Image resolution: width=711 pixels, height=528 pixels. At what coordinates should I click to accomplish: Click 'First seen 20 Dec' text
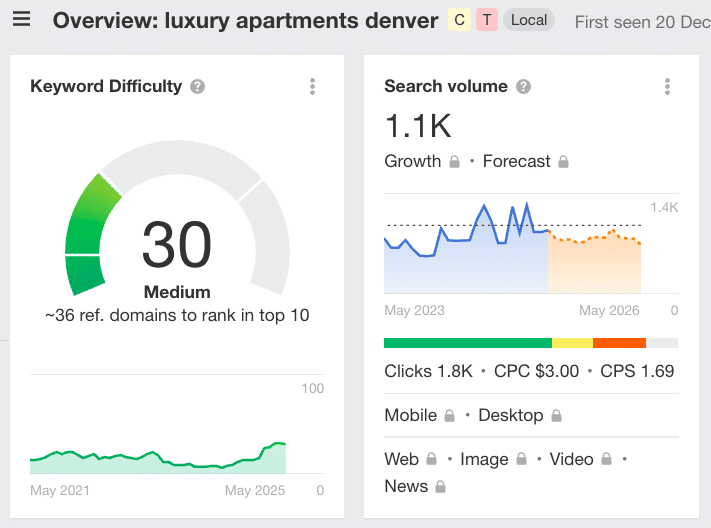tap(643, 22)
